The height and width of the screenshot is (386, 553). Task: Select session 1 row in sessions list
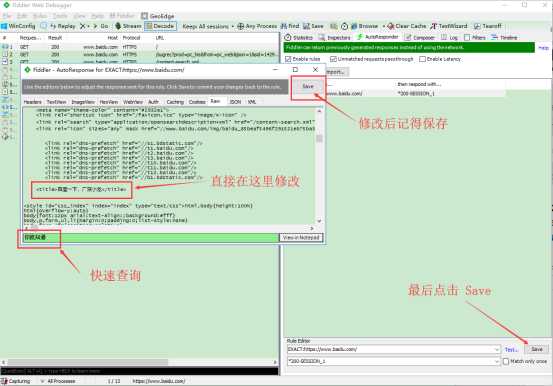[x=140, y=47]
